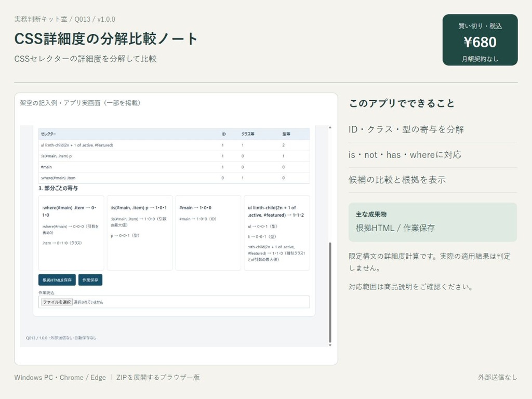The width and height of the screenshot is (532, 399).
Task: Click the 3. 部分ごとの寄与 heading
Action: pos(58,188)
